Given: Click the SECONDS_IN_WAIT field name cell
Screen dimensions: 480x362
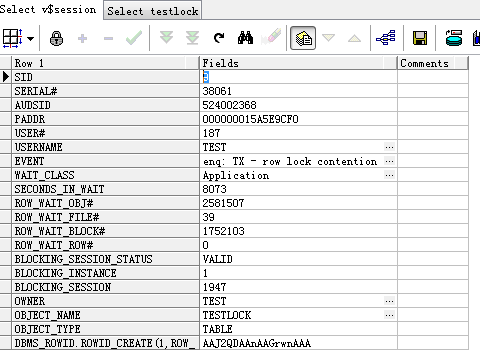Looking at the screenshot, I should pos(105,189).
